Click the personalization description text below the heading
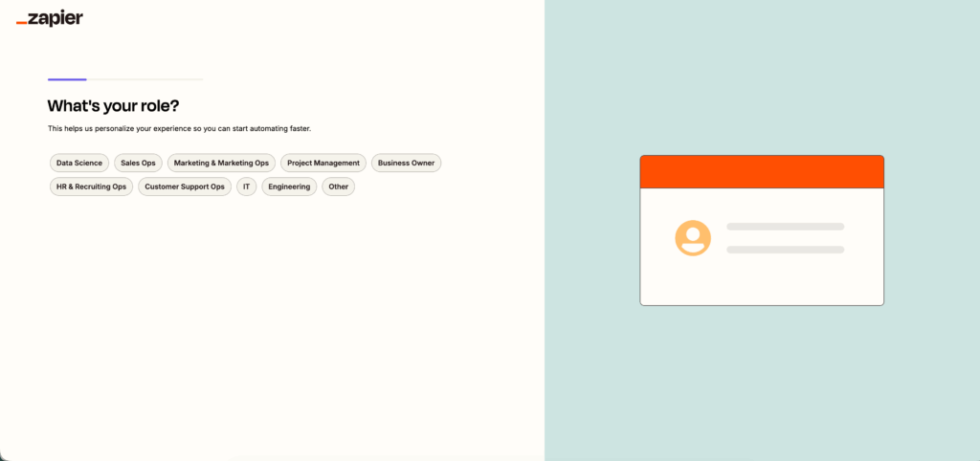 [x=179, y=128]
